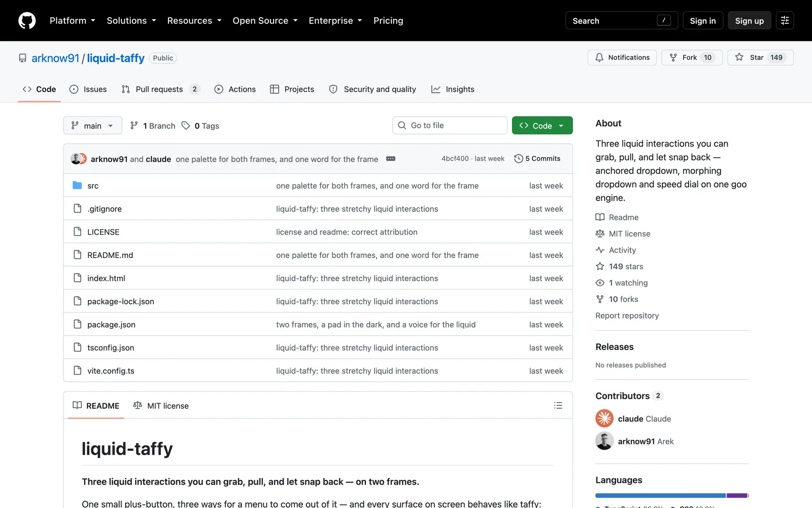The width and height of the screenshot is (812, 508).
Task: Open the Contributors heading link
Action: click(x=629, y=396)
